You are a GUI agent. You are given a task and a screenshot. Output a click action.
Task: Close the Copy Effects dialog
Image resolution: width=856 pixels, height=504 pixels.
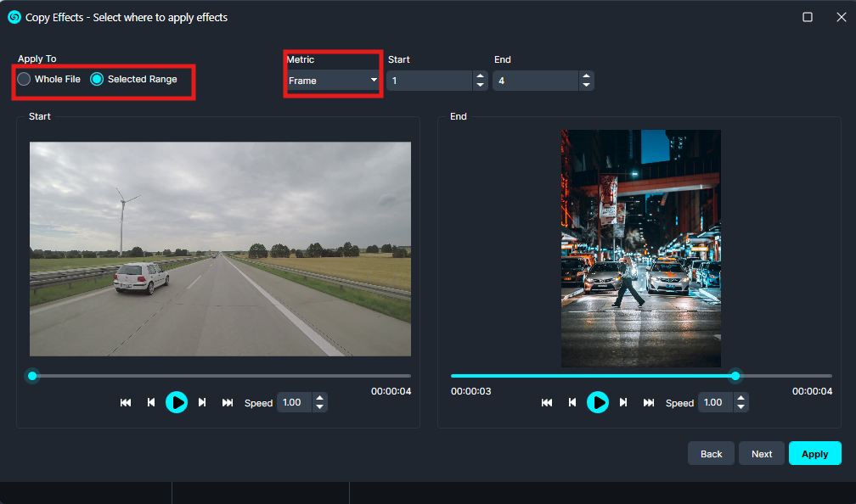pos(842,17)
